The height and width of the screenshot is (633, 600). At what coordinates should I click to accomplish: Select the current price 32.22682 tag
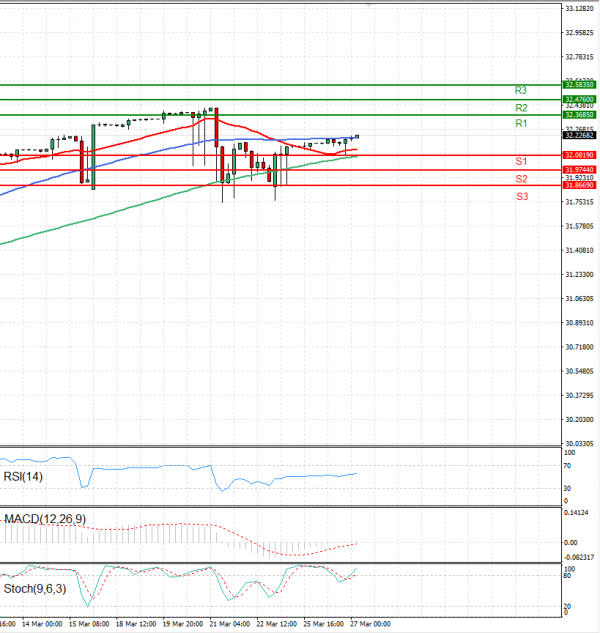pyautogui.click(x=579, y=135)
